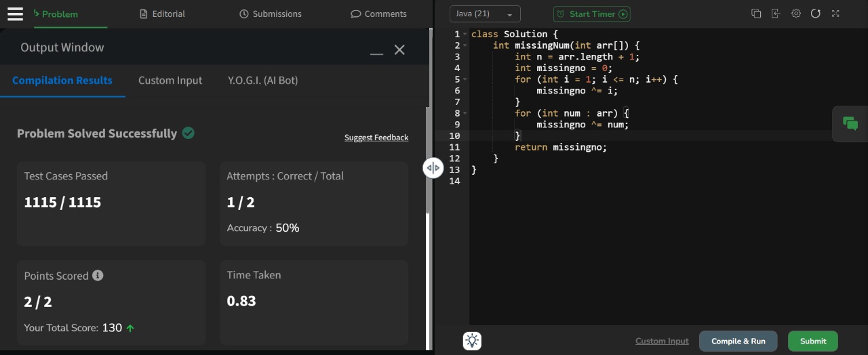This screenshot has width=868, height=355.
Task: Click the panel resize divider handle
Action: tap(433, 168)
